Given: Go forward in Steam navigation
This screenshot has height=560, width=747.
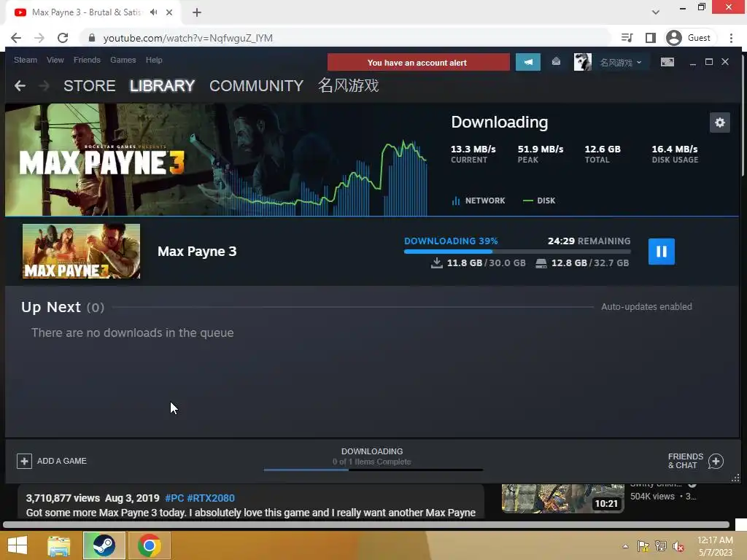Looking at the screenshot, I should click(x=44, y=86).
